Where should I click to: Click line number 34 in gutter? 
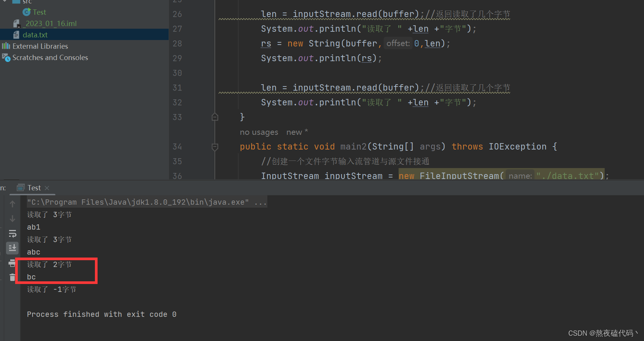coord(177,147)
